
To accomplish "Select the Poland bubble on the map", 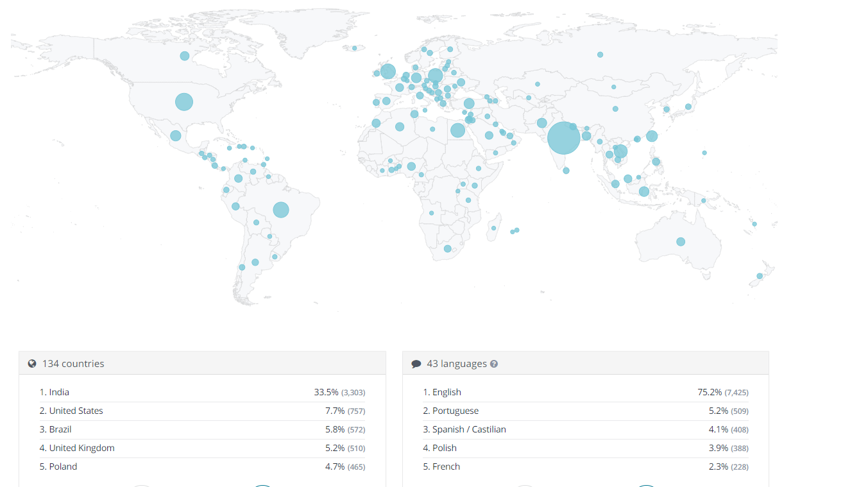I will [435, 76].
